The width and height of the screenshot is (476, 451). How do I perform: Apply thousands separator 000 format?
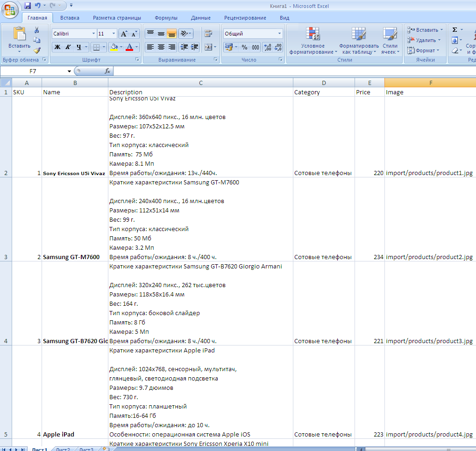[x=256, y=47]
